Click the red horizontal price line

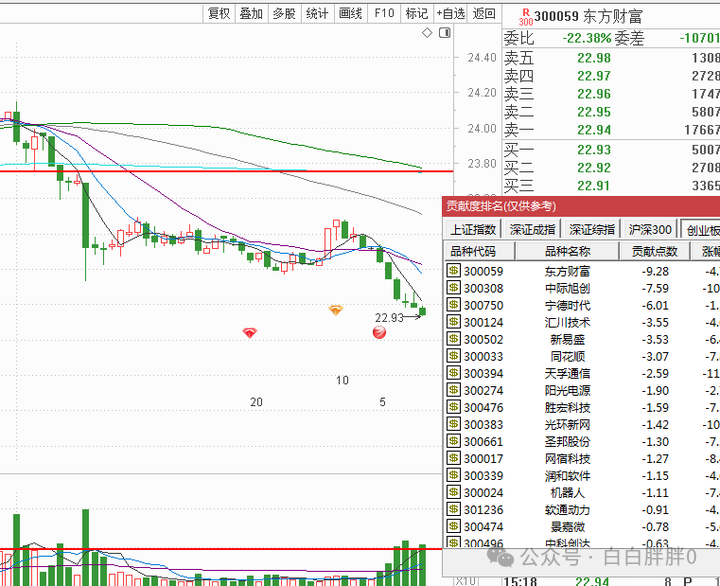point(226,171)
